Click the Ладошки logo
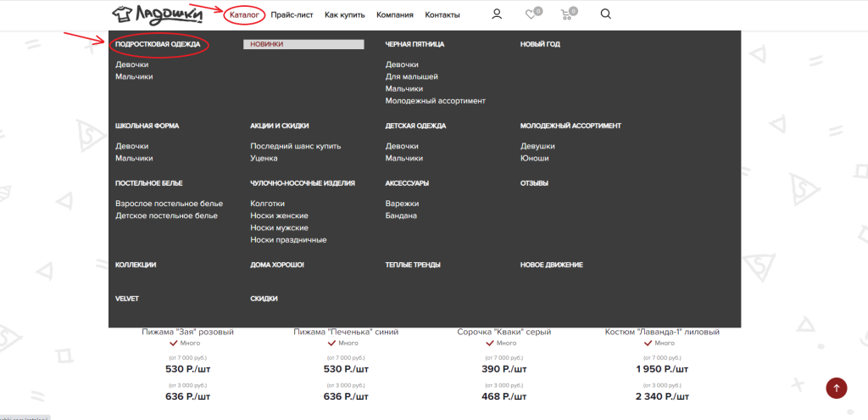868x420 pixels. (x=157, y=15)
